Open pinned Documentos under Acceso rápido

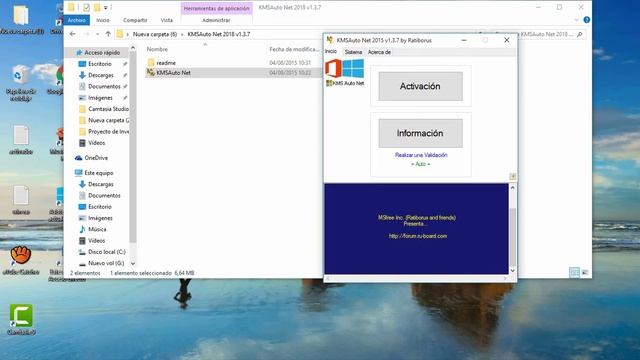point(104,87)
